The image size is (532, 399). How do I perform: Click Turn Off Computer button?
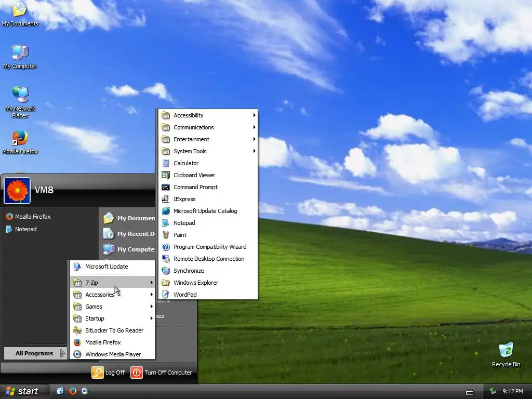point(162,373)
